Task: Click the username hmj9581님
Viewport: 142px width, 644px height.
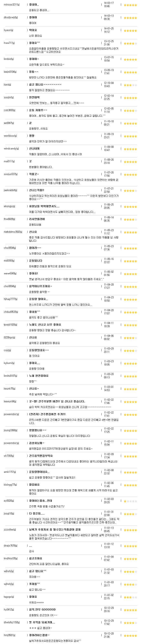Action: pyautogui.click(x=10, y=635)
